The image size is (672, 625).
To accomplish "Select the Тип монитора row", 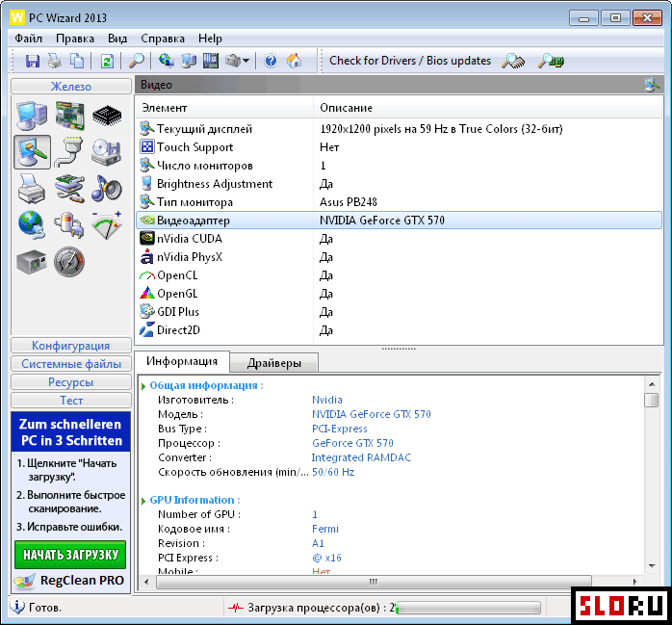I will [x=399, y=202].
